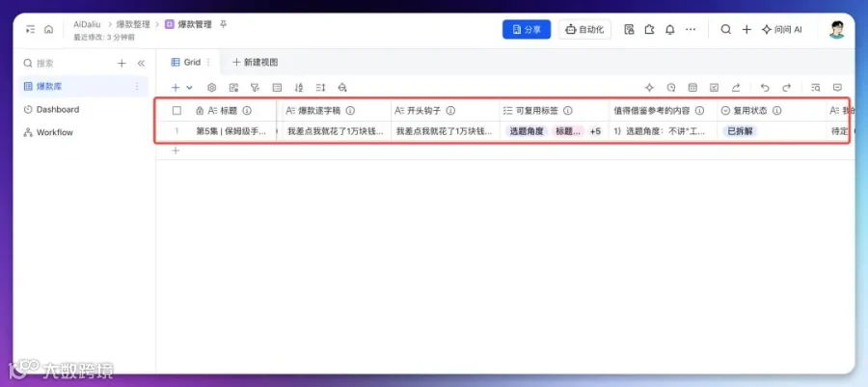Open the 自动化 automation button
868x387 pixels.
pyautogui.click(x=584, y=30)
